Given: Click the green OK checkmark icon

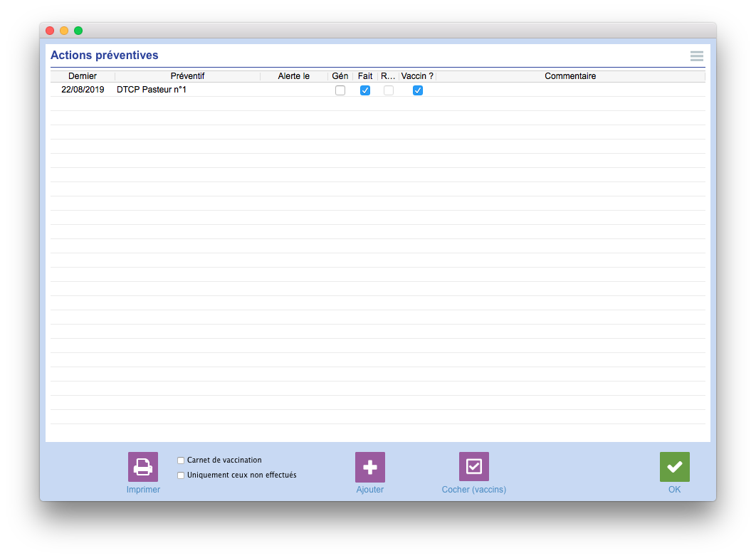Looking at the screenshot, I should pyautogui.click(x=675, y=466).
